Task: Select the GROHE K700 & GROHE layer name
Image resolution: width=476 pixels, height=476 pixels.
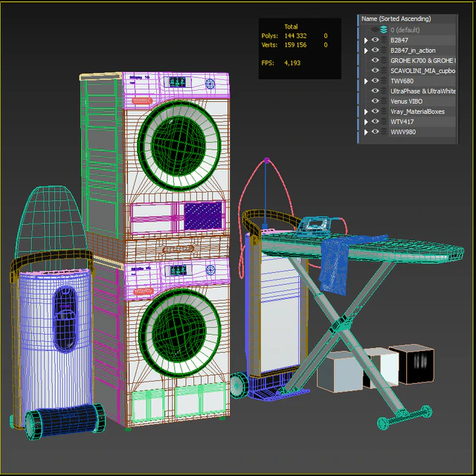Action: click(x=423, y=61)
